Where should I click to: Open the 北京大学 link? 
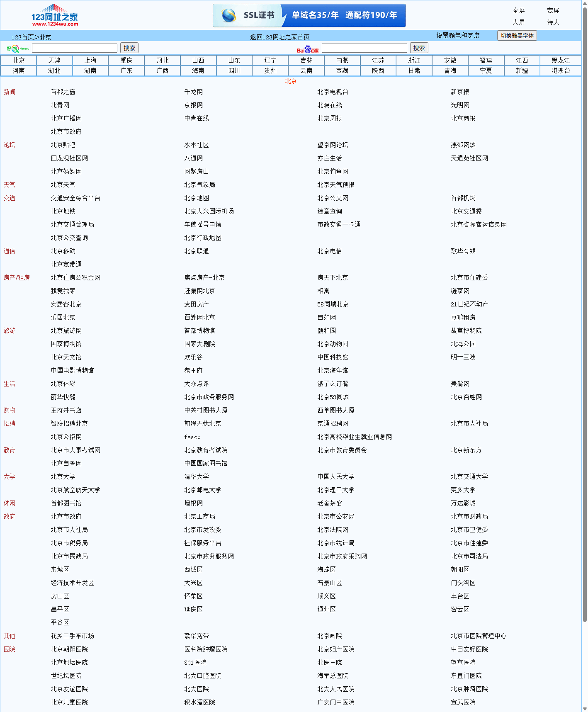[63, 477]
